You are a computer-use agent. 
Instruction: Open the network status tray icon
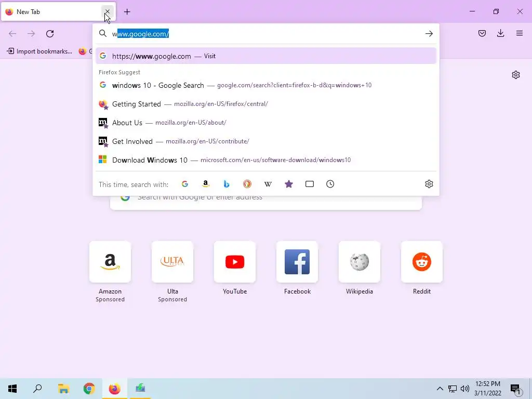453,389
